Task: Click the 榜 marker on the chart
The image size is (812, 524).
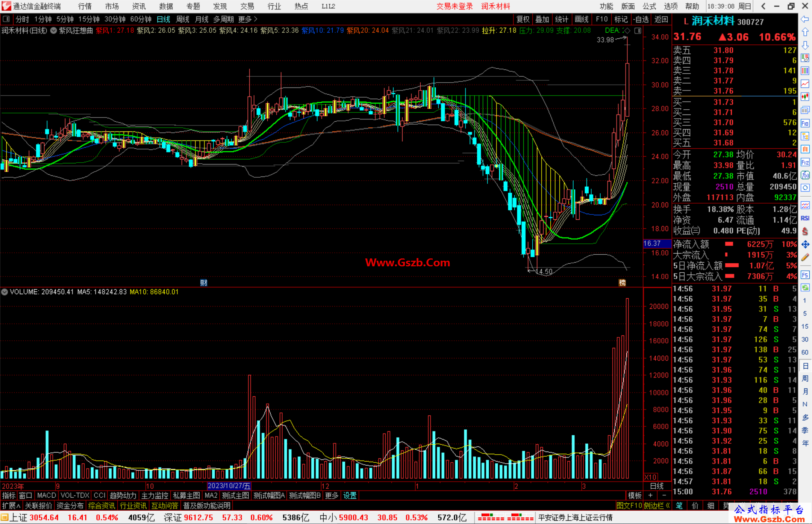Action: pyautogui.click(x=623, y=283)
